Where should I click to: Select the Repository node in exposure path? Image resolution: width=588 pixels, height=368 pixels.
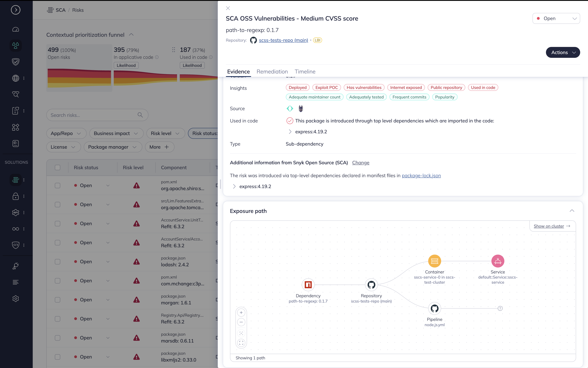(x=371, y=285)
